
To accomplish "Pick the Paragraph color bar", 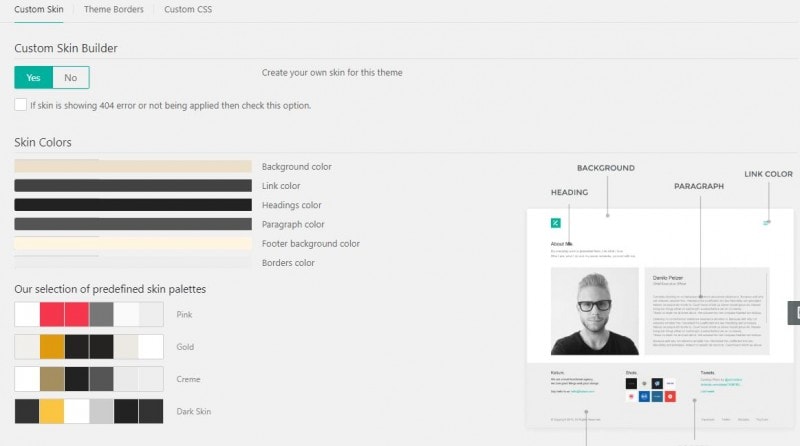I will (132, 224).
